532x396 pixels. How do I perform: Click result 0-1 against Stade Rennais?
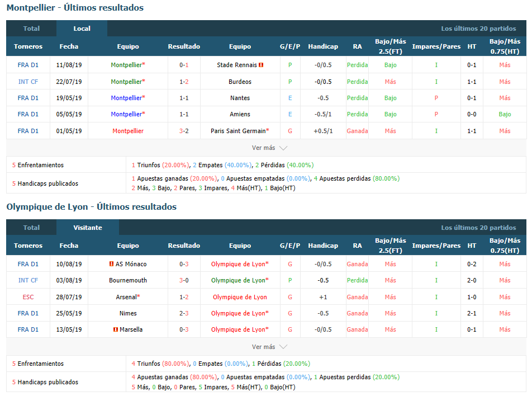[x=184, y=65]
